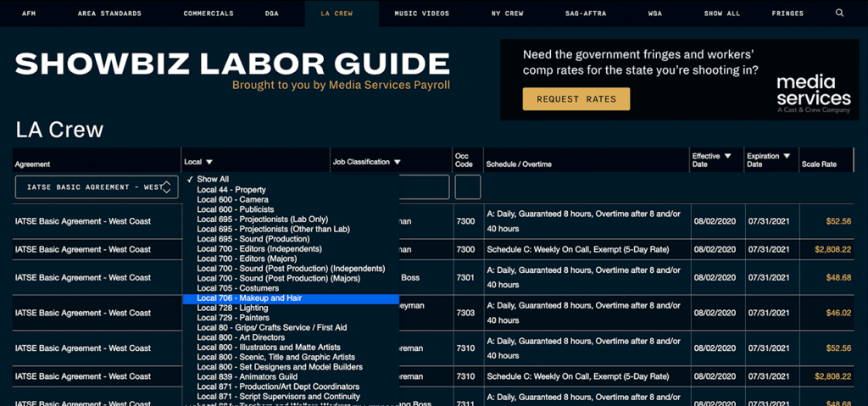The height and width of the screenshot is (406, 868).
Task: Open the Fringes tab
Action: (x=787, y=14)
